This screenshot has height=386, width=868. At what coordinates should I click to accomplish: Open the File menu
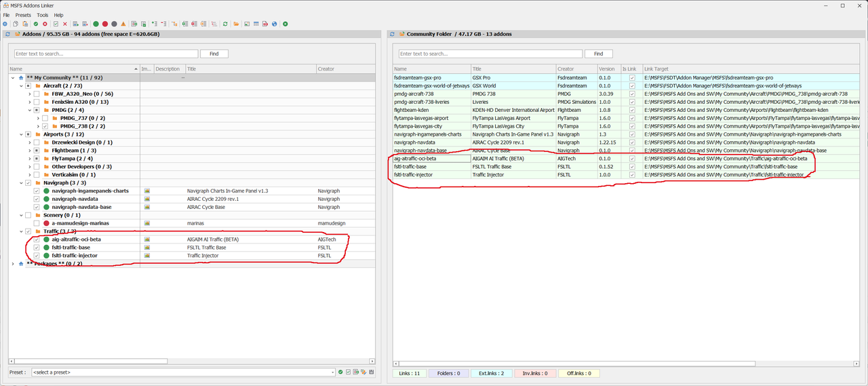6,15
